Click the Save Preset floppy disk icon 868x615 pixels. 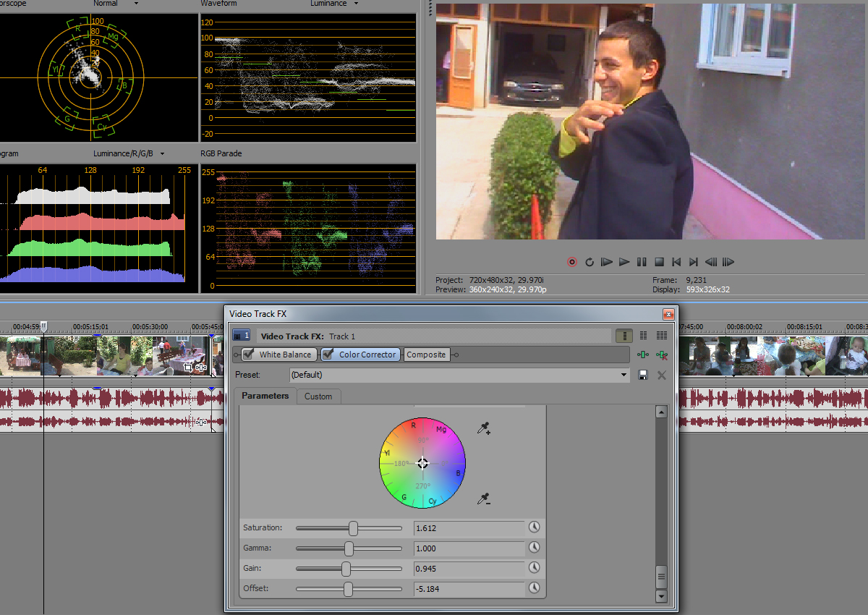tap(643, 375)
